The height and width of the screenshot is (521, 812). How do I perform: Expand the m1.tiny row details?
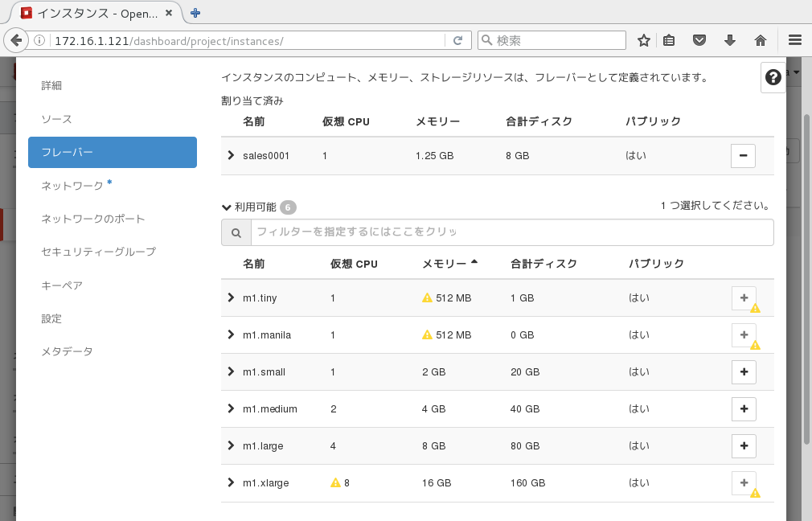click(231, 298)
